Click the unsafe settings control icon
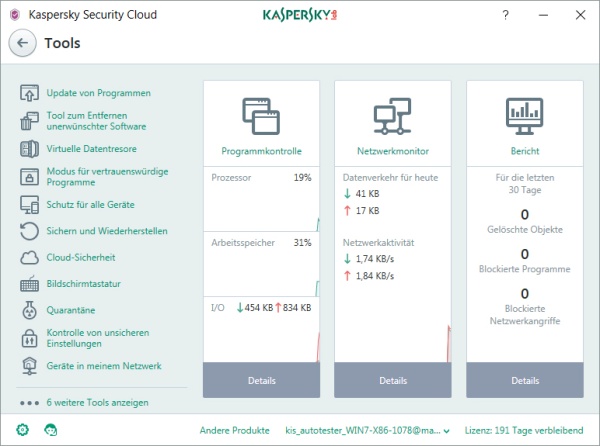Viewport: 600px width, 446px height. pyautogui.click(x=29, y=338)
